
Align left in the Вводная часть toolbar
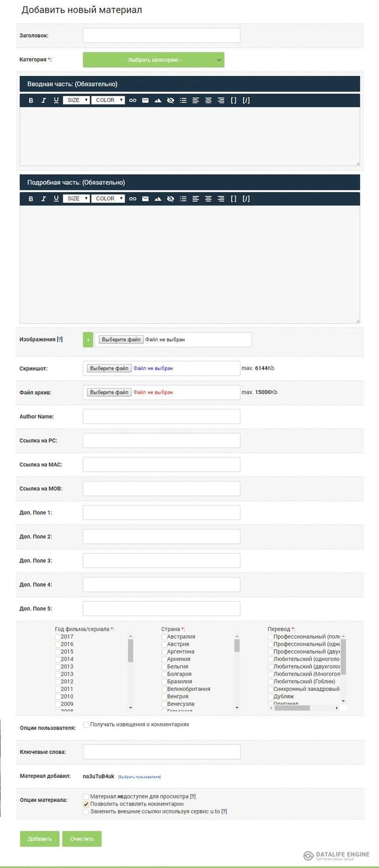tap(196, 100)
